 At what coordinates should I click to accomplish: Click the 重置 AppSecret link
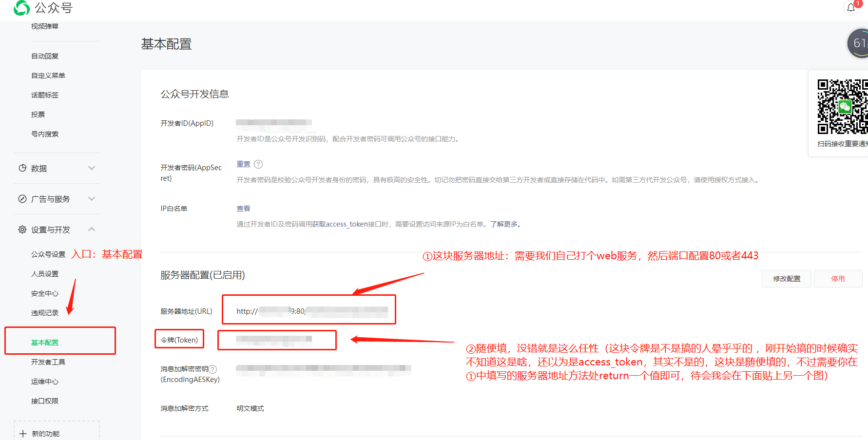click(x=244, y=164)
